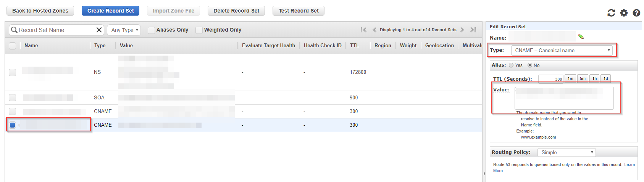Open the record Type CNAME dropdown
Viewport: 644px width, 182px height.
[x=562, y=50]
